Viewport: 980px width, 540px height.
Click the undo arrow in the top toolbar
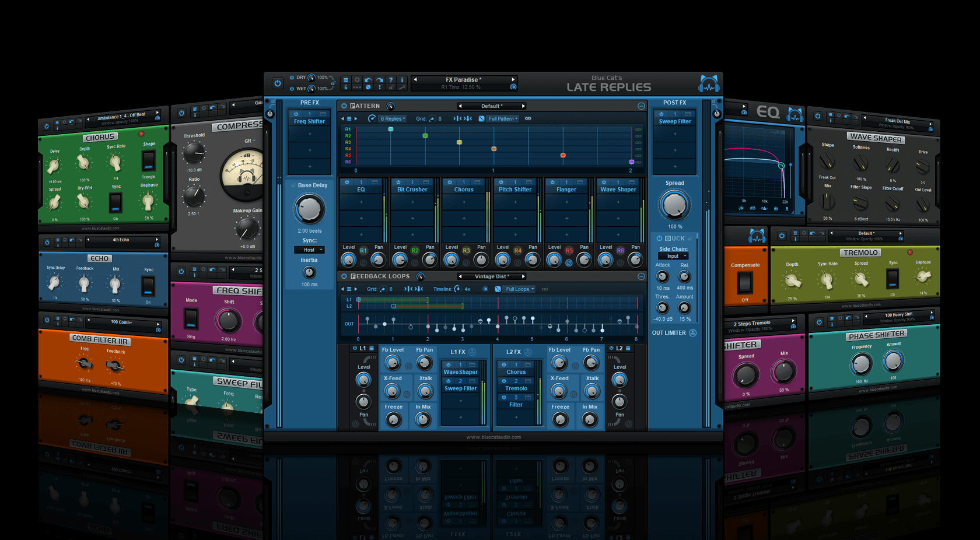tap(368, 80)
